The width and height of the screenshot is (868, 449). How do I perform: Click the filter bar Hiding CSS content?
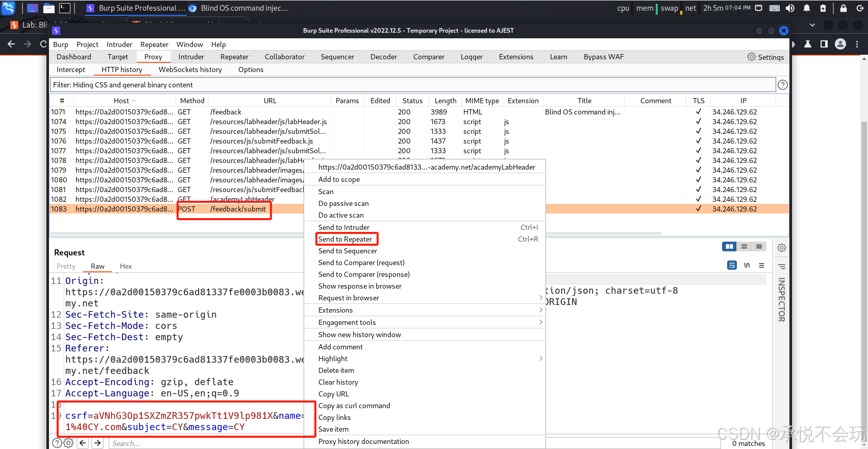413,85
